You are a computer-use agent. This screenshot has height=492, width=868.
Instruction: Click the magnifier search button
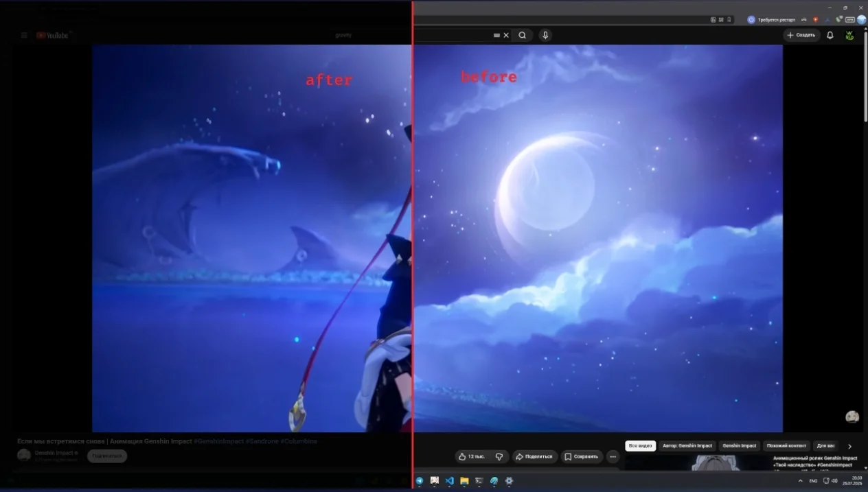coord(523,35)
